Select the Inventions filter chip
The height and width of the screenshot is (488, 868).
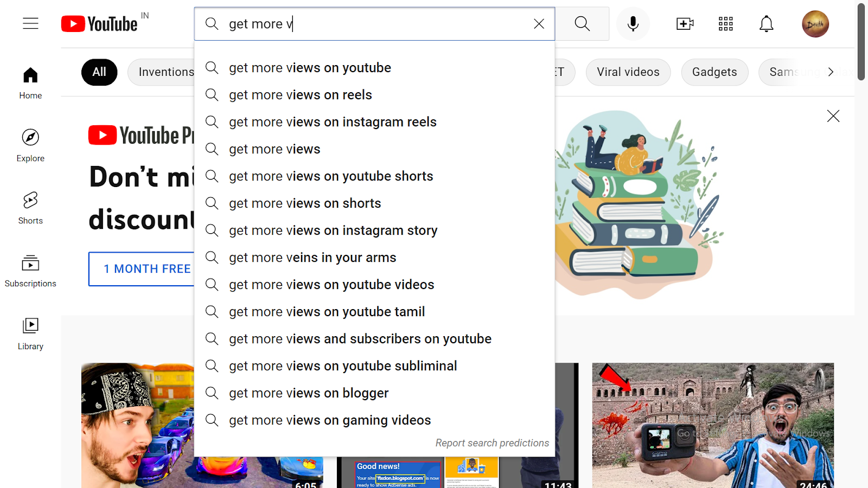pos(161,72)
